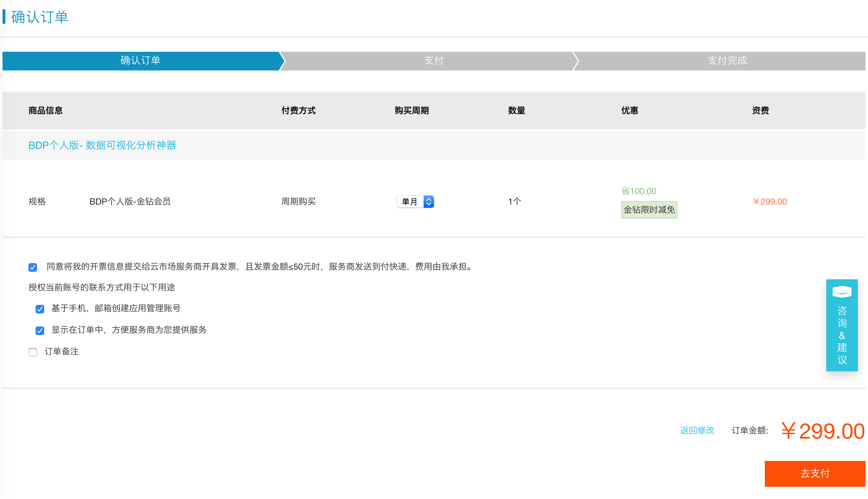Click the 优惠 column header

pyautogui.click(x=629, y=110)
